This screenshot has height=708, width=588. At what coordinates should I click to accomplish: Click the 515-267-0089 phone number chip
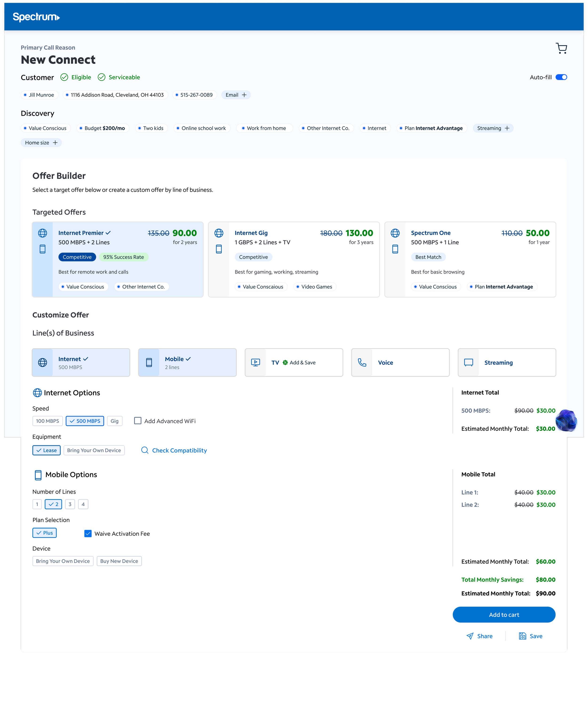pyautogui.click(x=195, y=95)
